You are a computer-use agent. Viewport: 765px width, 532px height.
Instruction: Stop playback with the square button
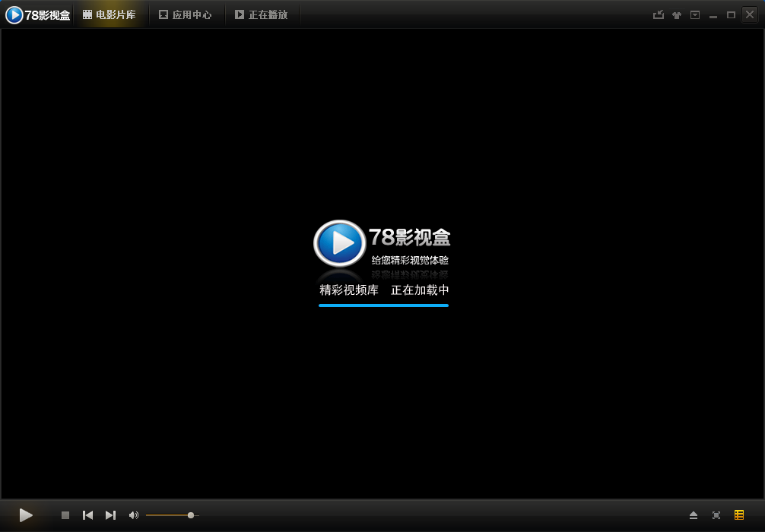click(65, 515)
